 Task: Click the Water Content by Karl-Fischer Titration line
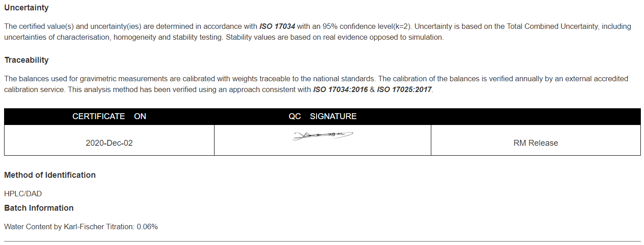pos(81,227)
